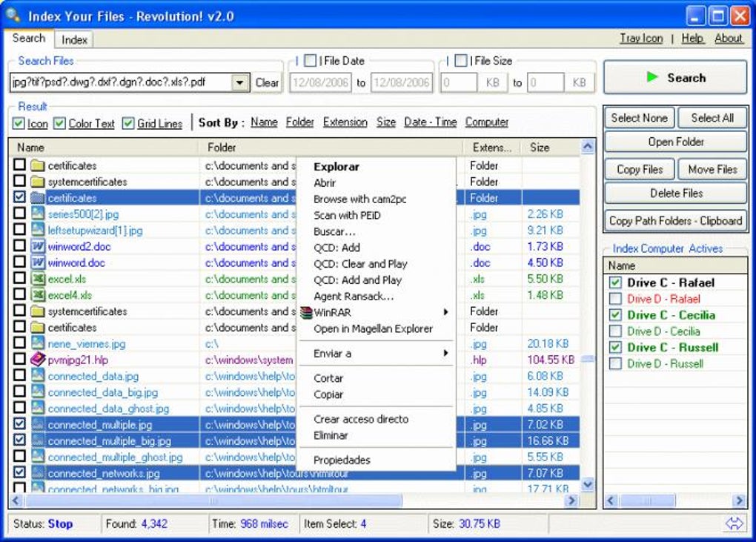This screenshot has height=542, width=756.
Task: Start the search with the Search button
Action: [x=675, y=77]
